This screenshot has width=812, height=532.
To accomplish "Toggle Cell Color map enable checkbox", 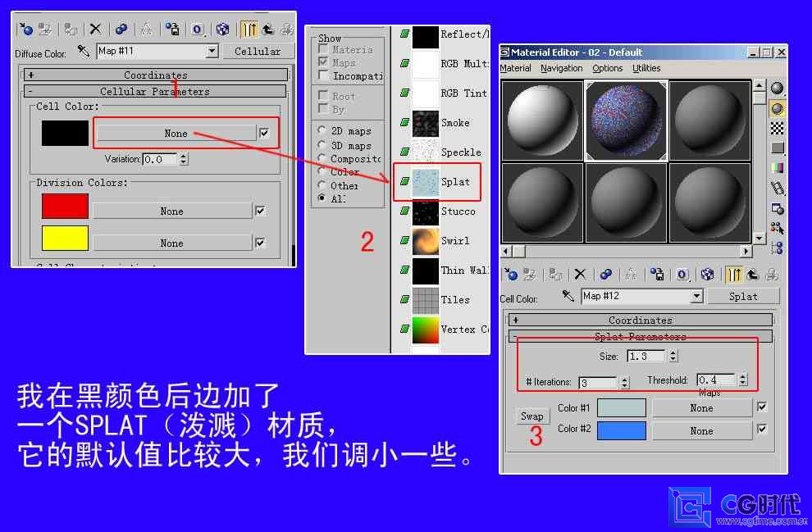I will (x=264, y=133).
